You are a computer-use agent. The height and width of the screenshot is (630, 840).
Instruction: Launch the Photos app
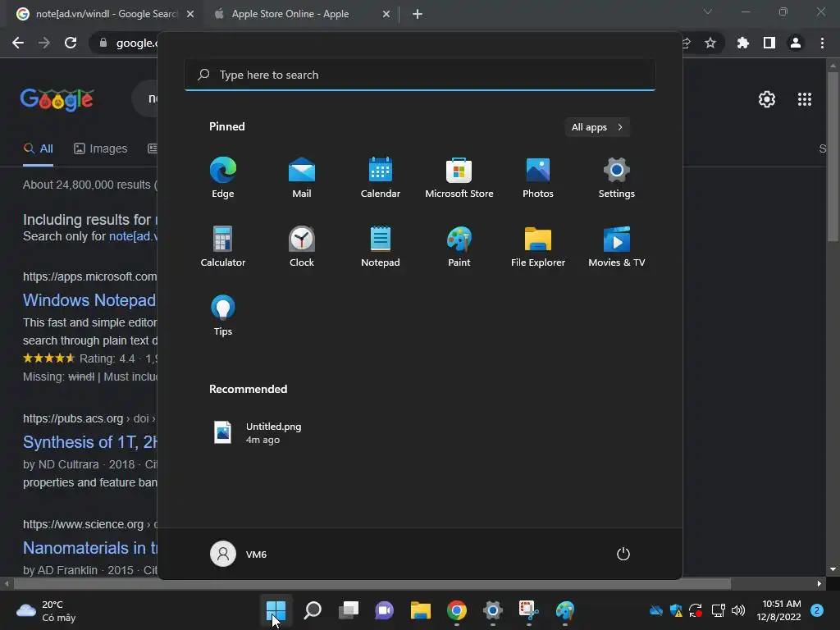tap(538, 177)
